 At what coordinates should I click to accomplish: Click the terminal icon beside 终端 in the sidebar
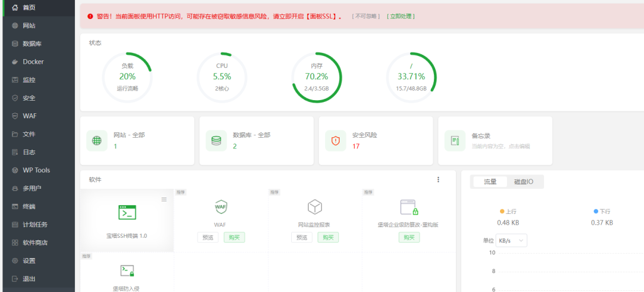click(15, 206)
